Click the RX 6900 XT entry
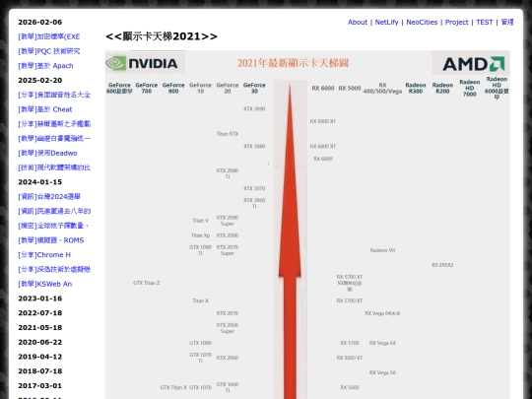The width and height of the screenshot is (532, 399). tap(323, 121)
